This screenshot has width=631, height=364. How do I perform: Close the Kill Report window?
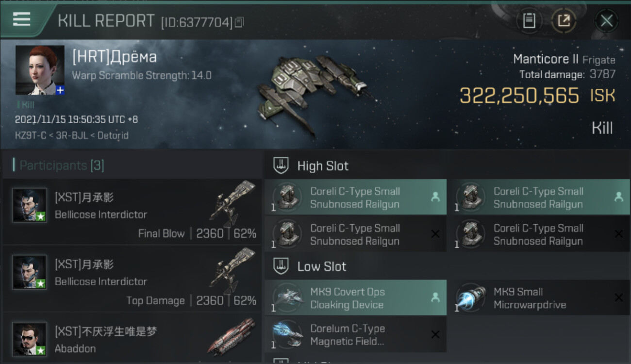[606, 21]
